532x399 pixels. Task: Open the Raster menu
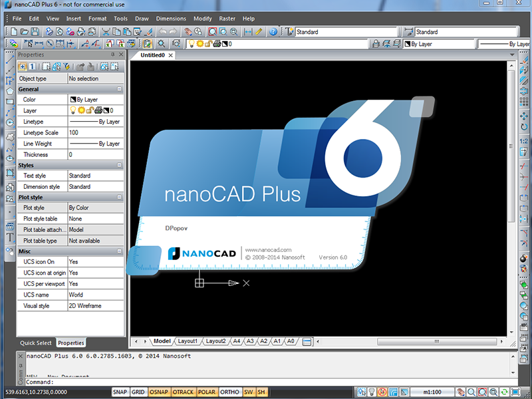(227, 19)
